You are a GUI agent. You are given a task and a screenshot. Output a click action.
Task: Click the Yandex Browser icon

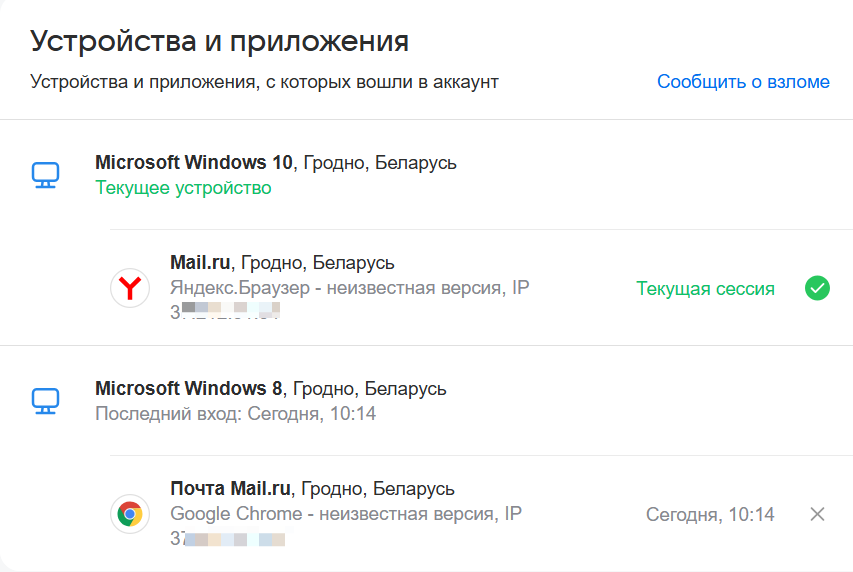[x=130, y=289]
